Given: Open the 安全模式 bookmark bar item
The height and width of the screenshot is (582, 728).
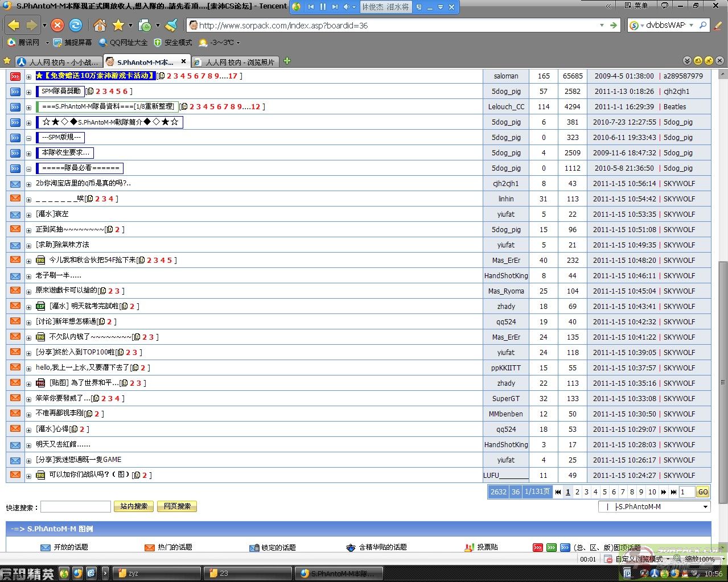Looking at the screenshot, I should 173,43.
